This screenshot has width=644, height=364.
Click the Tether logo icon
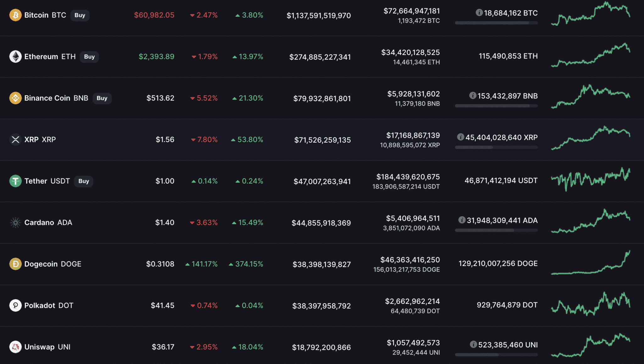15,181
